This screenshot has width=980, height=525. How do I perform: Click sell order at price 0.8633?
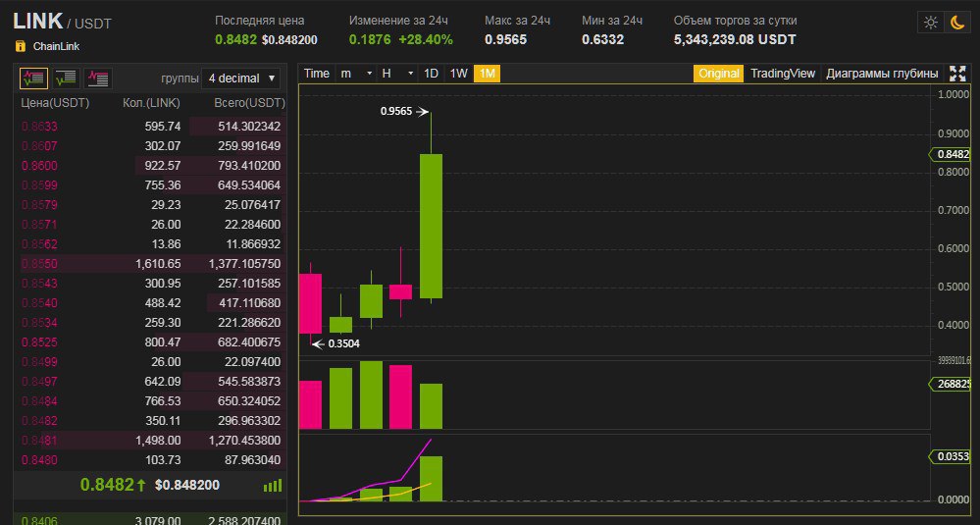pyautogui.click(x=150, y=127)
